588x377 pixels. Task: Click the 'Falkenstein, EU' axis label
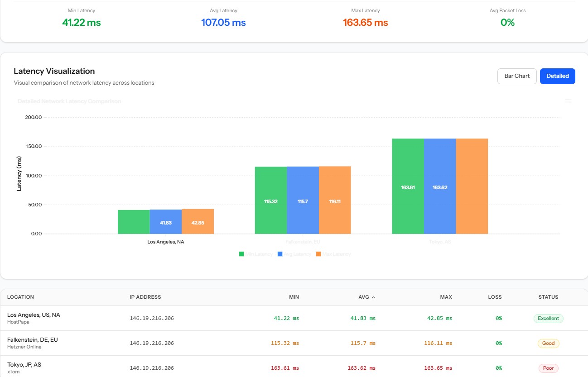click(303, 242)
